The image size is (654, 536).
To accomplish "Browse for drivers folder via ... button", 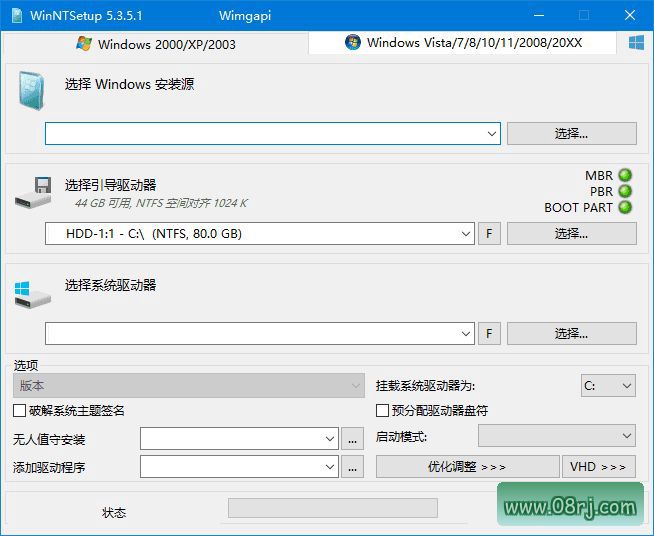I will 352,466.
